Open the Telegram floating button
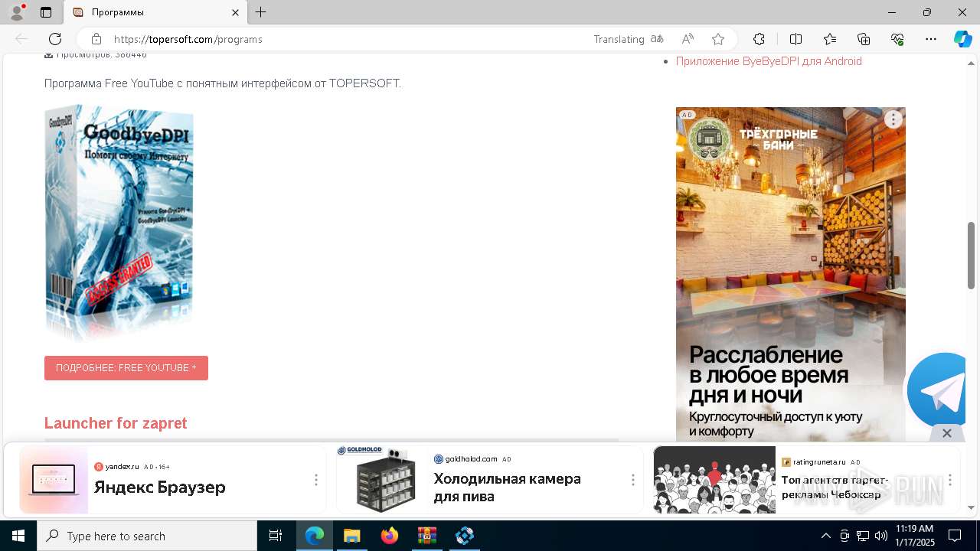 942,390
